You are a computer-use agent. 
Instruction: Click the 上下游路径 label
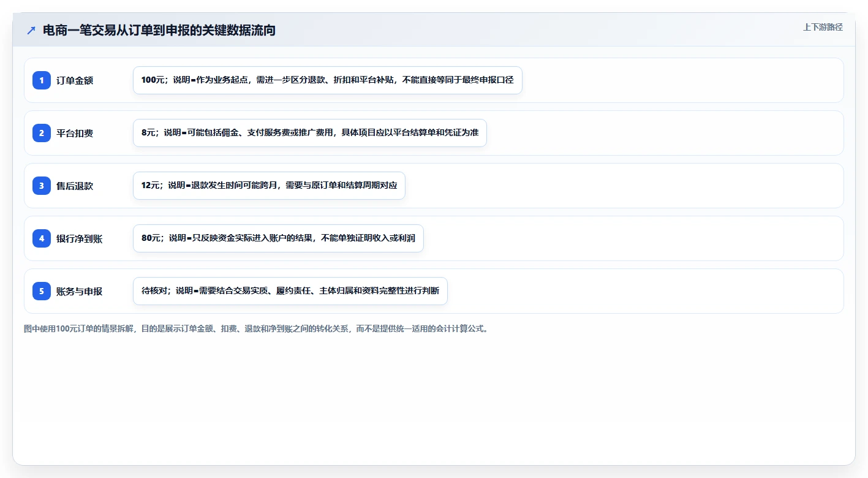(x=823, y=27)
